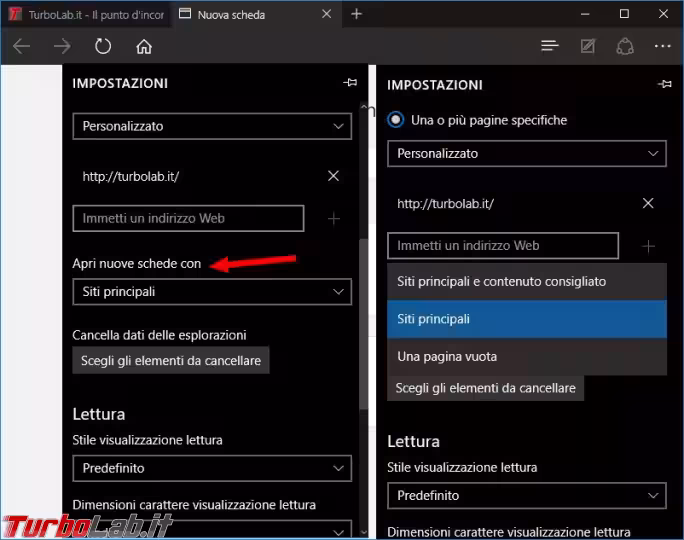
Task: Click scrollbar up arrow in left pane
Action: pyautogui.click(x=364, y=107)
